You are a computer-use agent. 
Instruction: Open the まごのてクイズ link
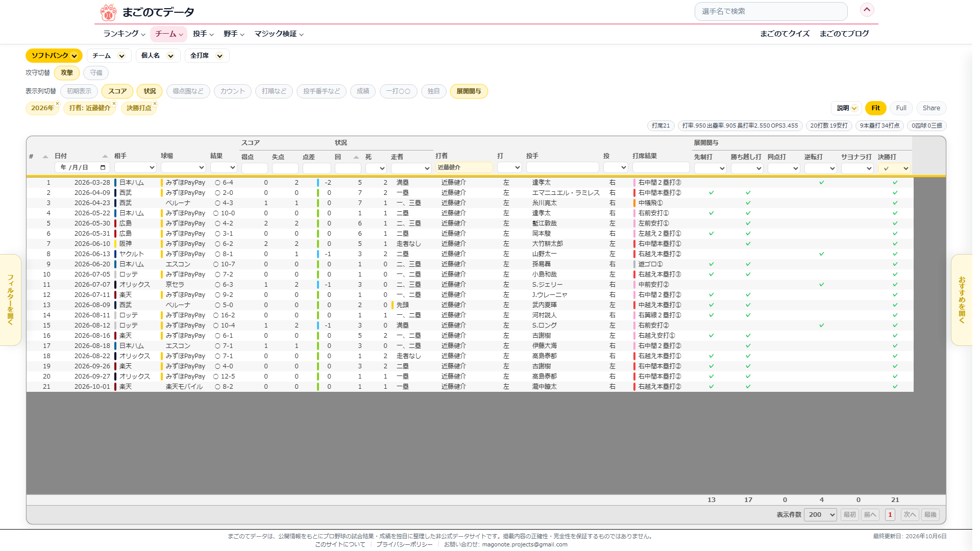(x=785, y=34)
